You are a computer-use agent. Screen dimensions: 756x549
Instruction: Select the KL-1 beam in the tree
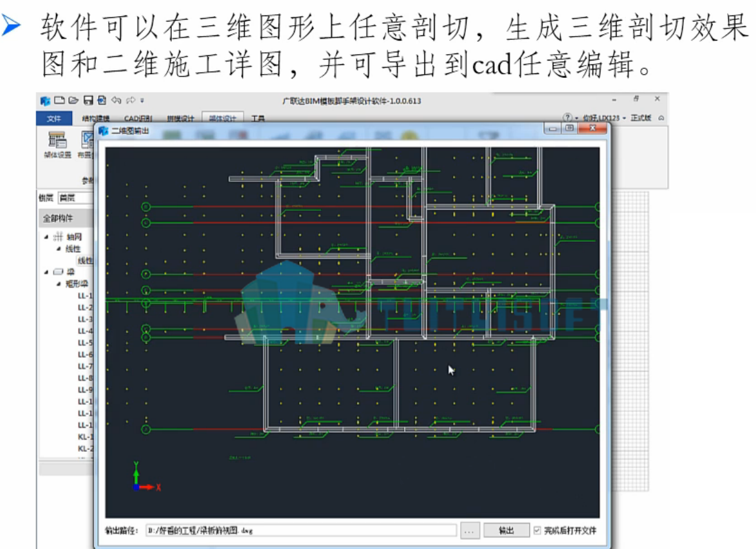pyautogui.click(x=85, y=436)
